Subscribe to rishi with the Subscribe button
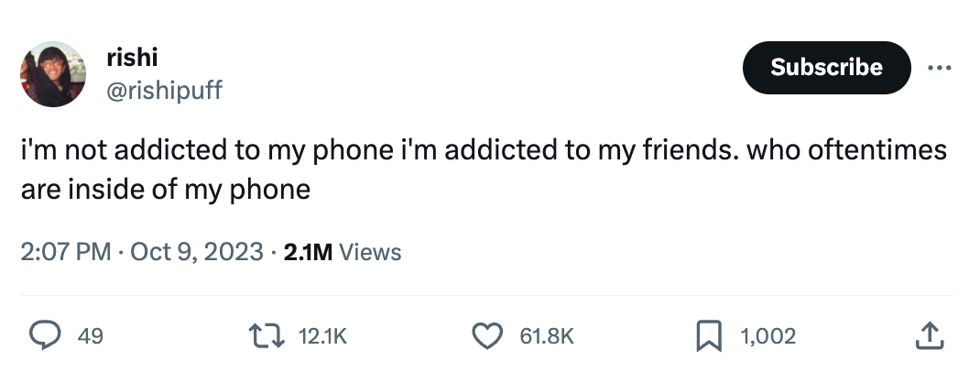 pos(826,68)
